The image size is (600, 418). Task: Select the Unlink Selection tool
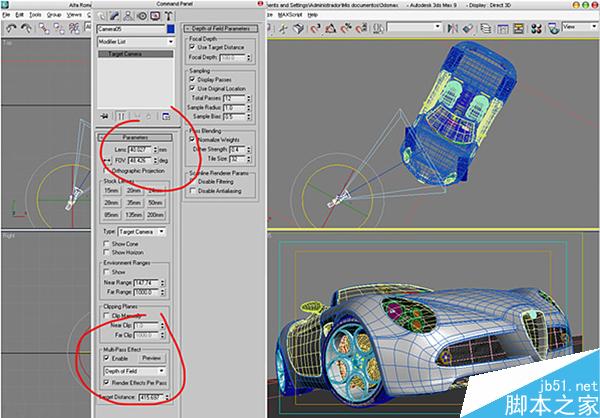(x=59, y=28)
